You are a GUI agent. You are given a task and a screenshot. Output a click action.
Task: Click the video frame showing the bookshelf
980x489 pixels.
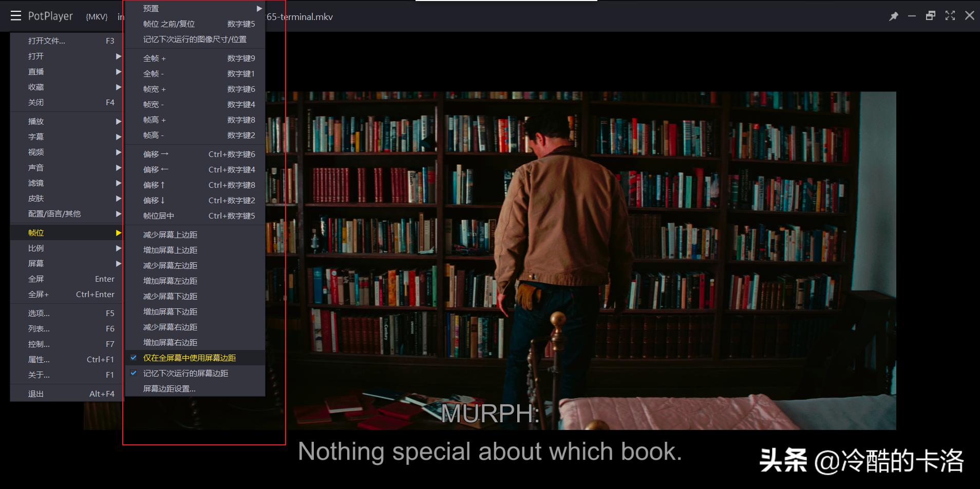(x=580, y=261)
